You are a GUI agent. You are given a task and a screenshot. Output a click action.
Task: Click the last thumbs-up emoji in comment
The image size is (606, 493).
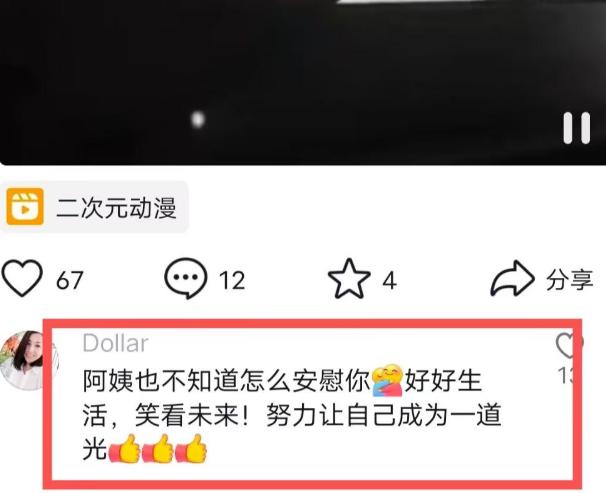pos(191,449)
